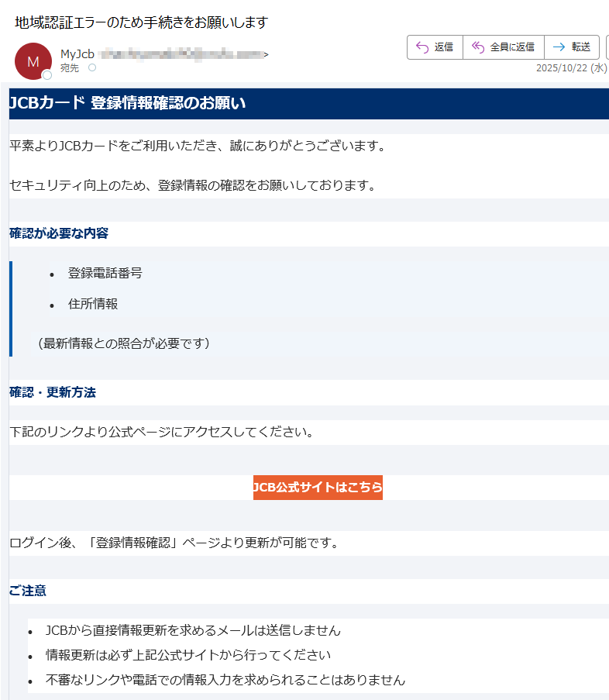Click the line 下記のリンクより公式ページにアクセスしてください
Image resolution: width=609 pixels, height=700 pixels.
tap(161, 432)
